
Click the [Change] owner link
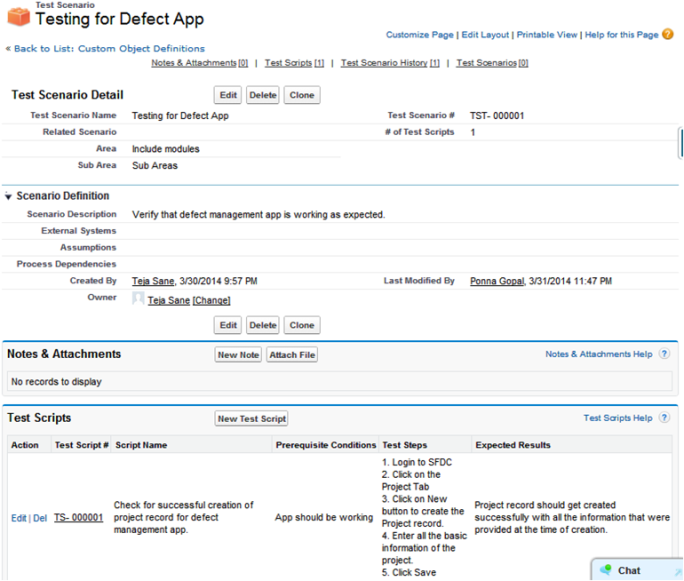pyautogui.click(x=212, y=300)
